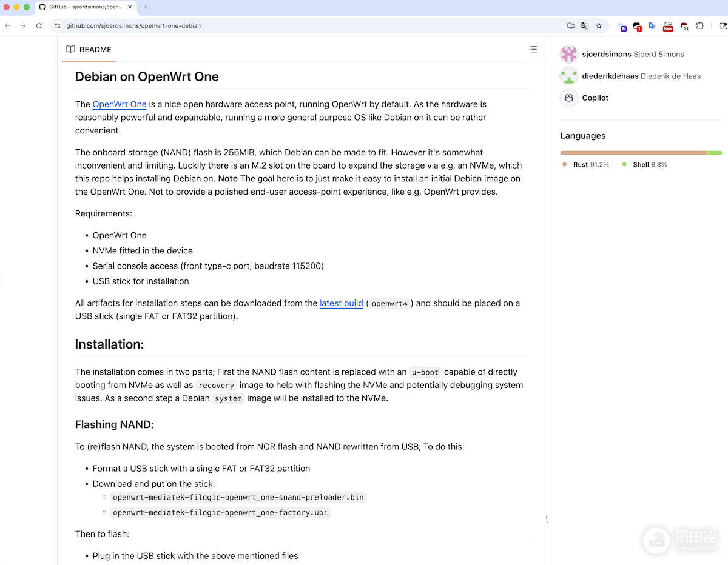Click the translate page icon in address bar
728x565 pixels.
click(x=585, y=26)
